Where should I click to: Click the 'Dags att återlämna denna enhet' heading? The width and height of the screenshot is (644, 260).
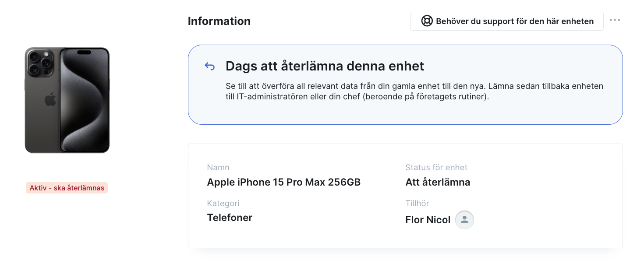325,66
